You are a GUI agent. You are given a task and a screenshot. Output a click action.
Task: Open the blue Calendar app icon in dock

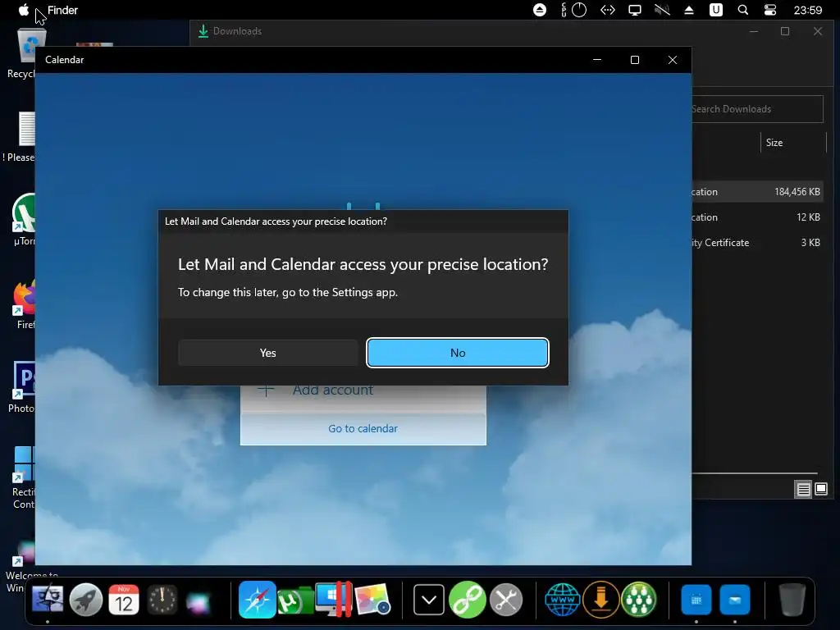(696, 600)
